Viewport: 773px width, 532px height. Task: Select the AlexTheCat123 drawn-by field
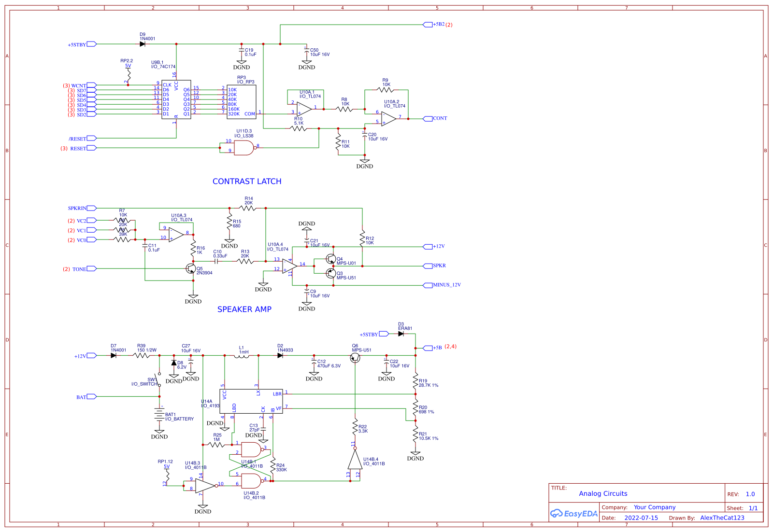coord(722,518)
